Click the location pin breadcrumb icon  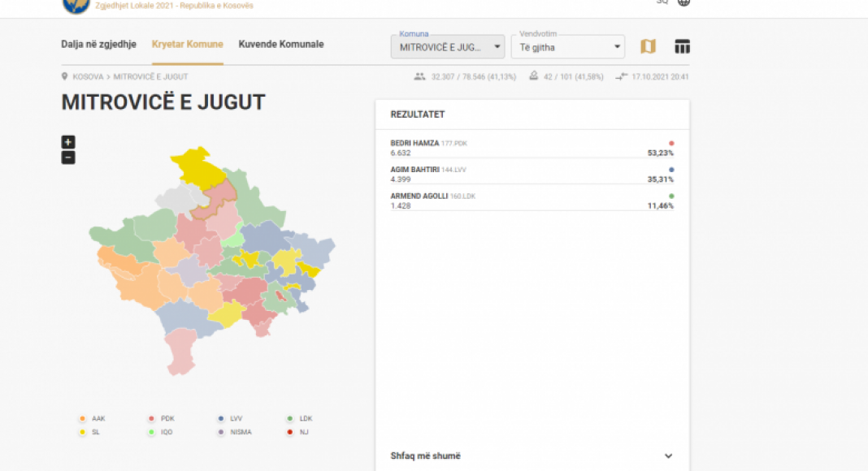pyautogui.click(x=65, y=77)
